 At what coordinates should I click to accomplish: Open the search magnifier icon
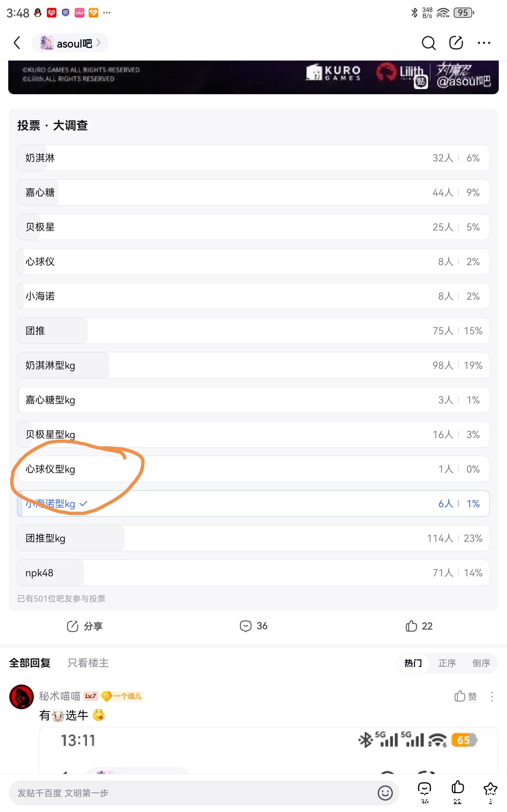[428, 43]
